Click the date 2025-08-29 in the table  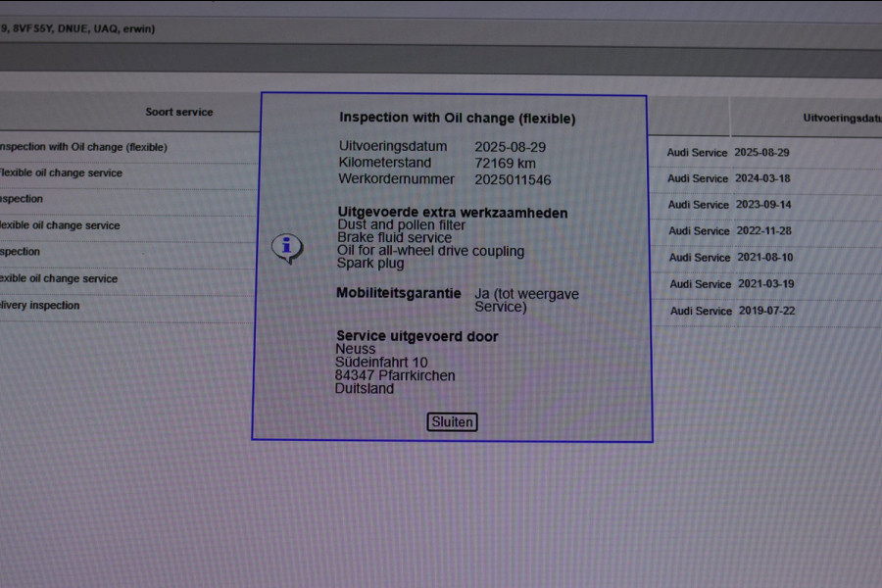(x=761, y=153)
